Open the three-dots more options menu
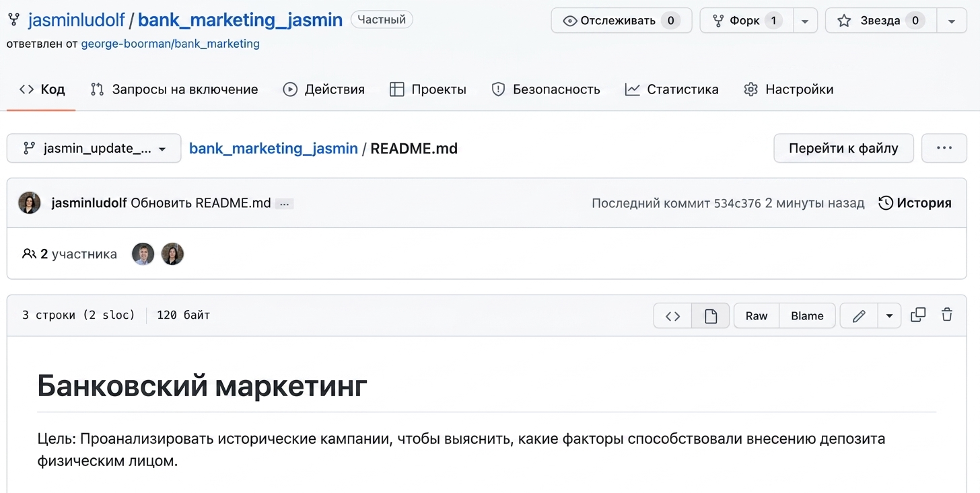Viewport: 980px width, 493px height. click(944, 148)
